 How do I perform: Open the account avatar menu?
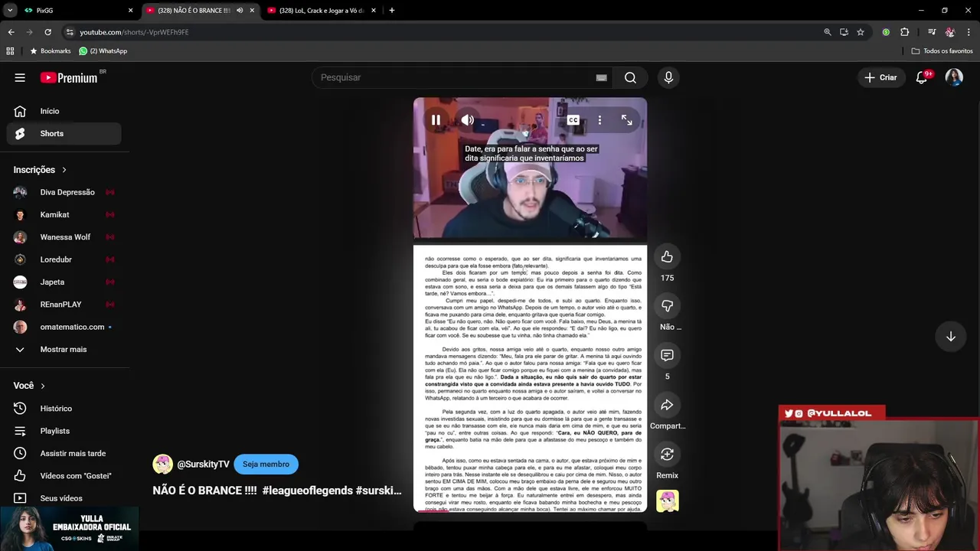point(954,77)
